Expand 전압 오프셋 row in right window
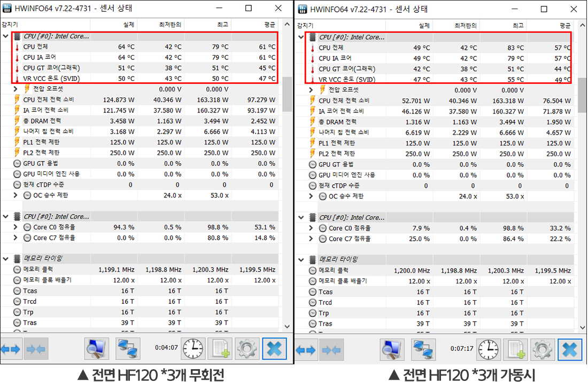588x382 pixels. coord(311,90)
